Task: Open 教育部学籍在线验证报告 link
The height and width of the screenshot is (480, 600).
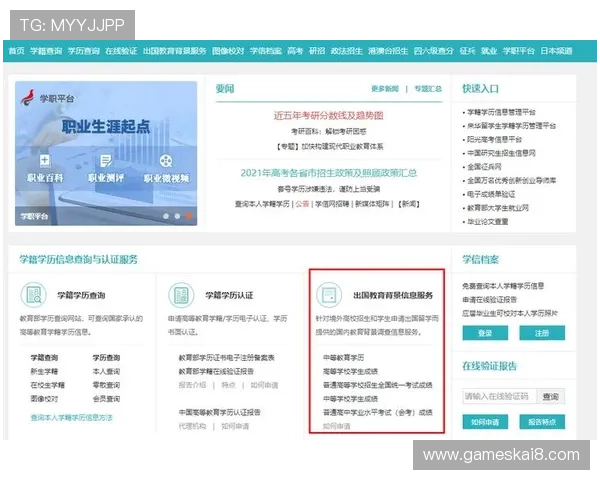Action: click(216, 371)
